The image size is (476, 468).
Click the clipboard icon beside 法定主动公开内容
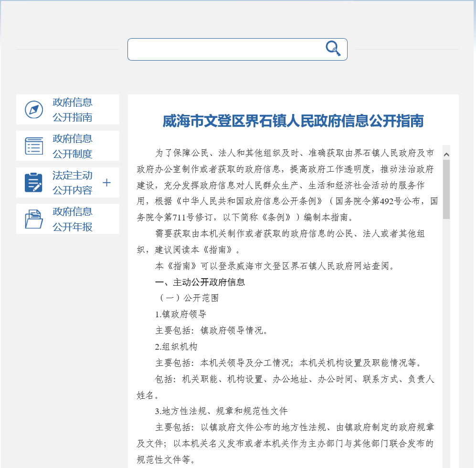click(34, 182)
